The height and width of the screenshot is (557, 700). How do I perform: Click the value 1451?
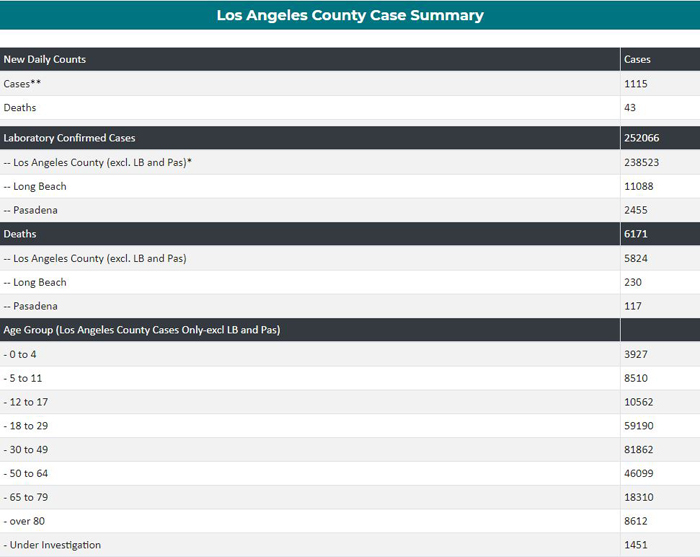click(636, 545)
